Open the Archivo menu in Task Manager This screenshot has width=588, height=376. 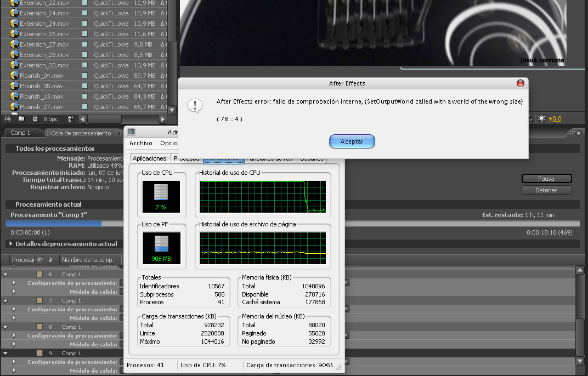(x=140, y=143)
